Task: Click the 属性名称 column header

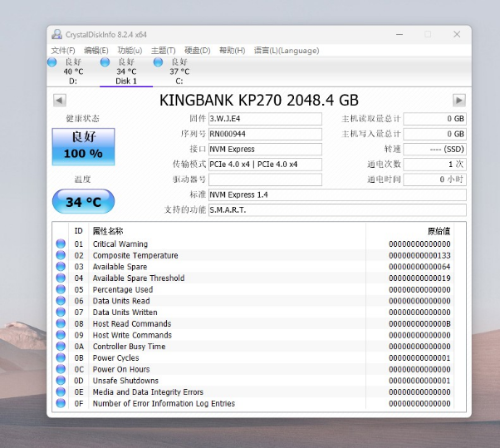Action: [x=108, y=231]
